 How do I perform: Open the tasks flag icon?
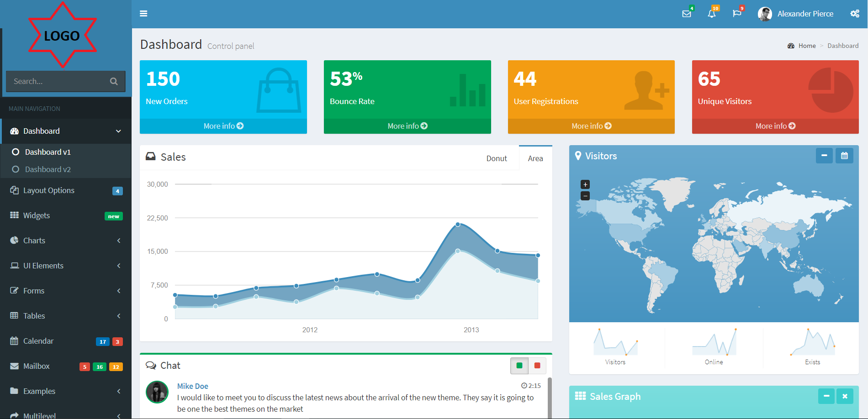point(737,14)
